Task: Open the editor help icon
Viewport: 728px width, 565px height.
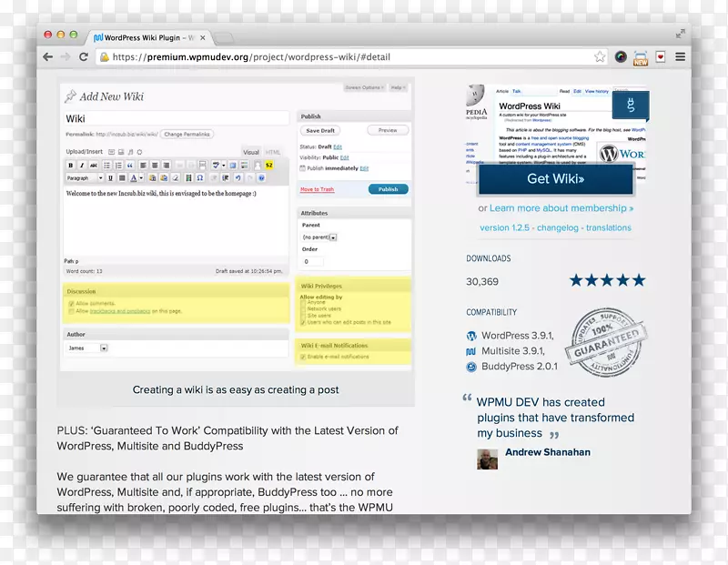Action: click(261, 177)
